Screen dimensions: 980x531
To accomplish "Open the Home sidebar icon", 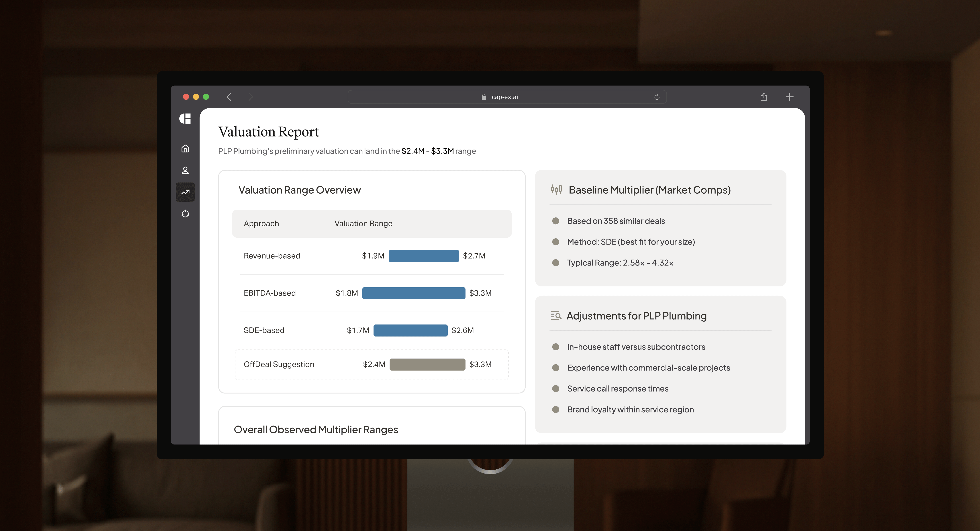I will 185,149.
